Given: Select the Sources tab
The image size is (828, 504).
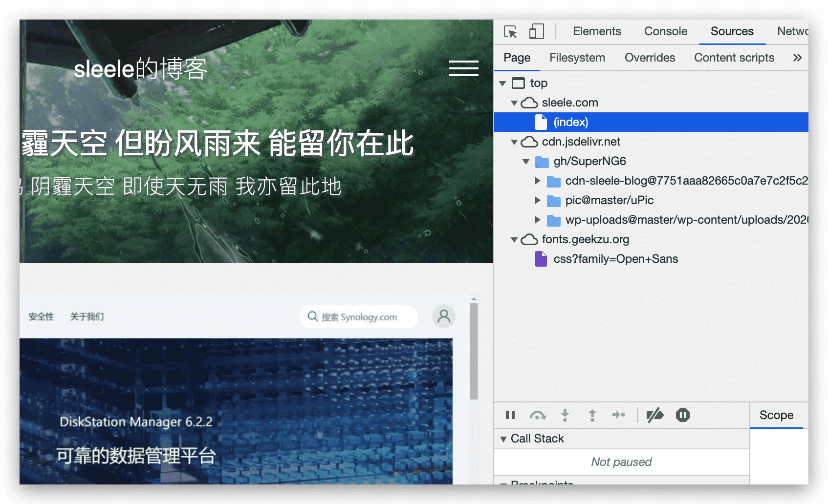Looking at the screenshot, I should coord(732,31).
